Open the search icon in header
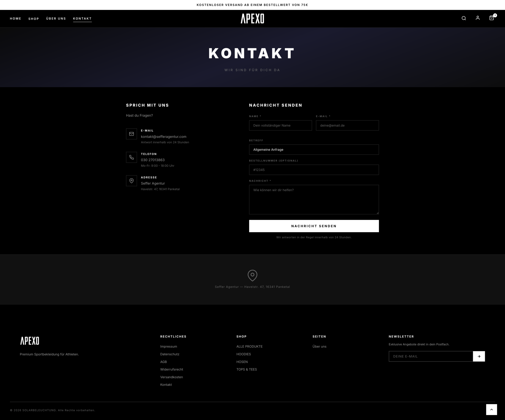 [464, 18]
